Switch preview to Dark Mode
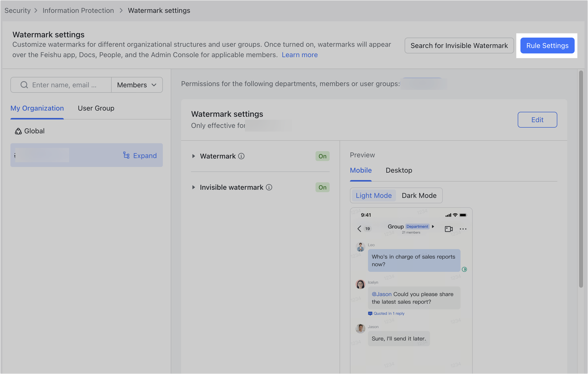This screenshot has height=374, width=588. 419,195
